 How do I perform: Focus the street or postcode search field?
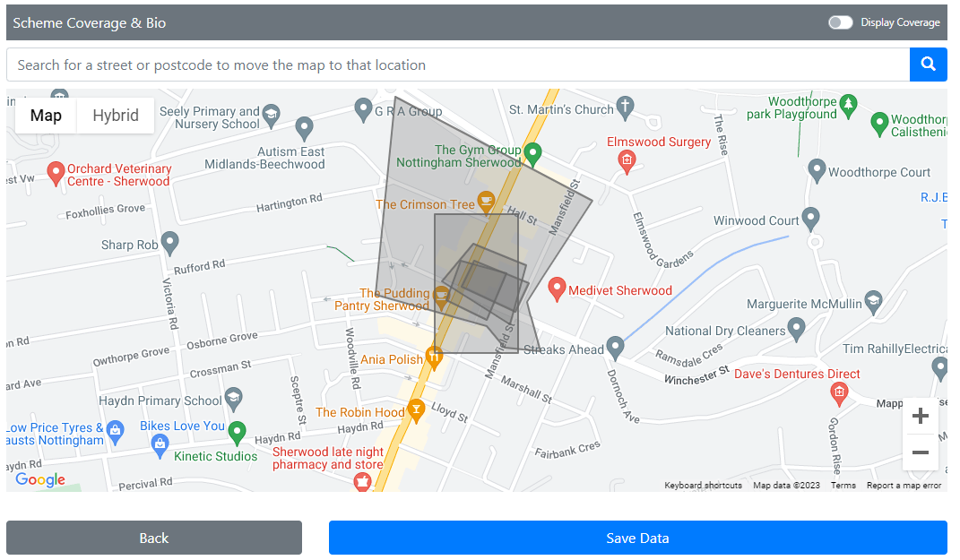click(458, 65)
